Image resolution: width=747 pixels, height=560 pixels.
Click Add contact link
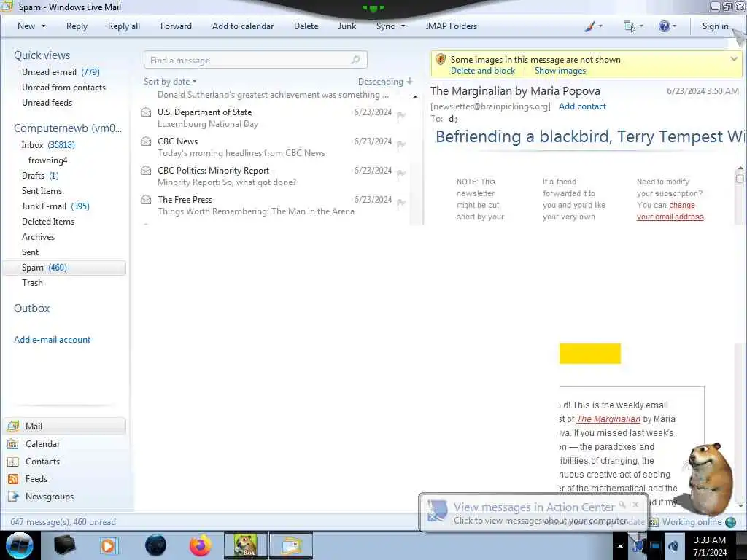tap(582, 106)
